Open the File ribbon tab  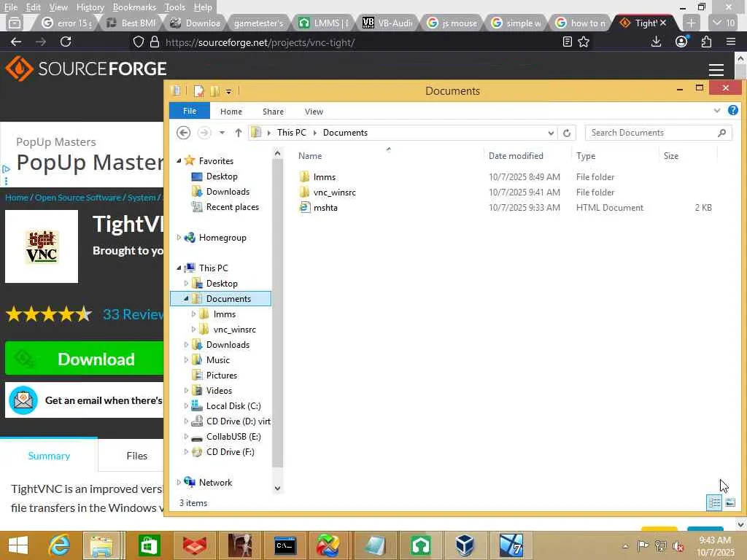189,111
